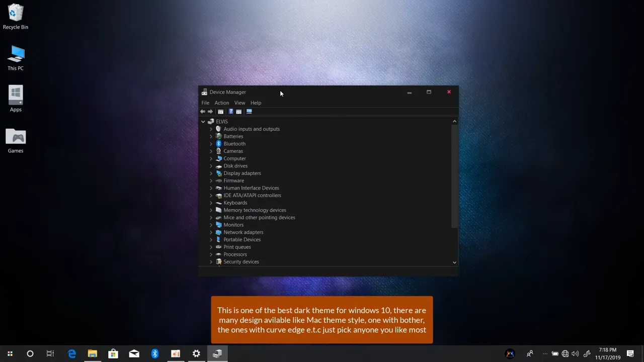Screen dimensions: 644x362
Task: Click the Disk drives icon
Action: pyautogui.click(x=218, y=166)
